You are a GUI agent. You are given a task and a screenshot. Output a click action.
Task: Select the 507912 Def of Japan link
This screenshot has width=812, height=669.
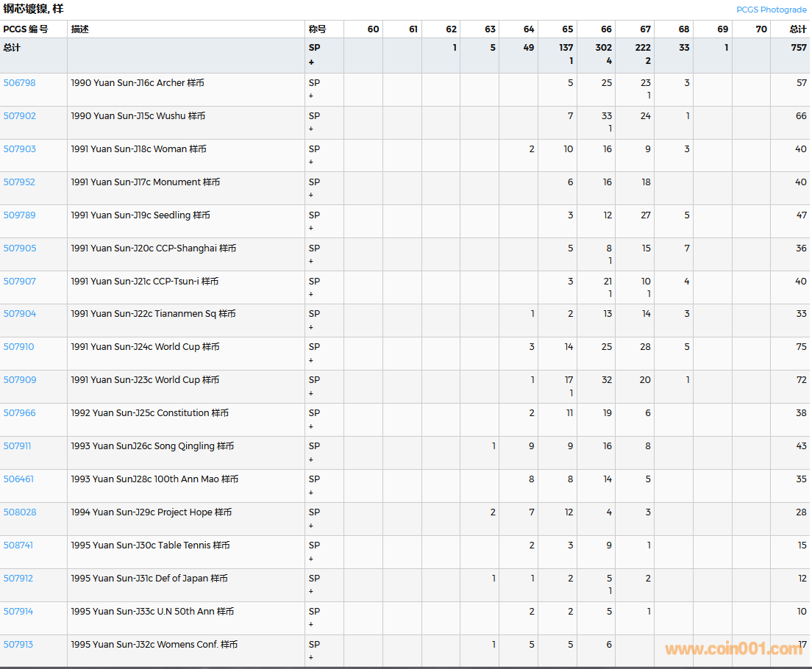point(18,579)
